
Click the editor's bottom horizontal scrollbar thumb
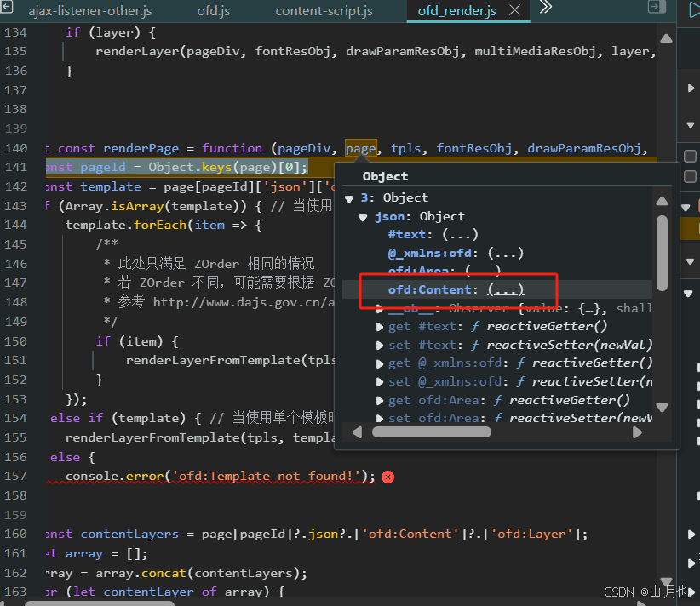tap(99, 603)
